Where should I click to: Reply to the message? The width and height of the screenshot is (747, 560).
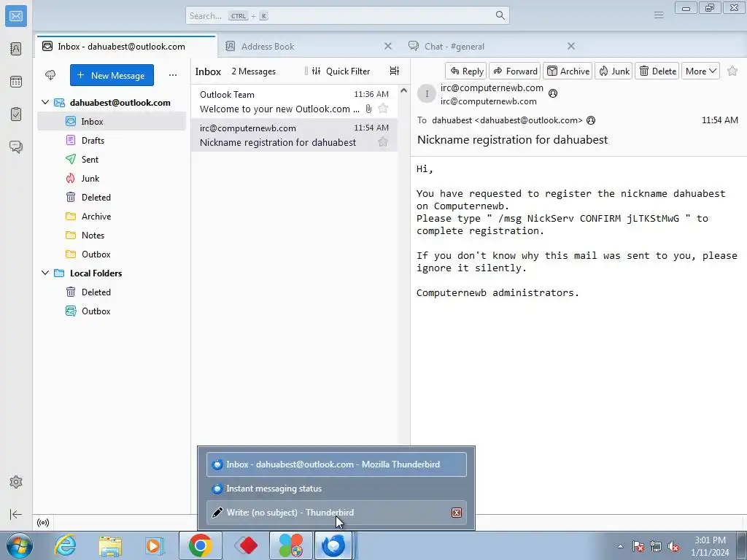(466, 71)
